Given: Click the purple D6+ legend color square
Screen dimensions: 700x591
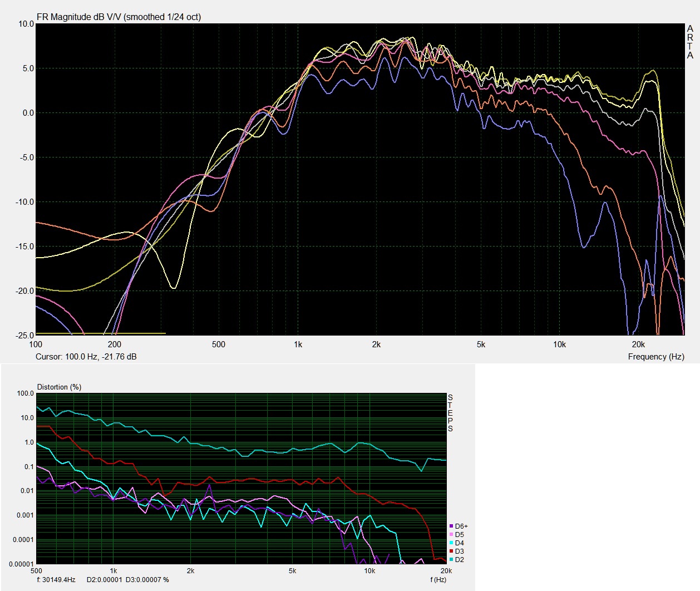Looking at the screenshot, I should (x=451, y=526).
